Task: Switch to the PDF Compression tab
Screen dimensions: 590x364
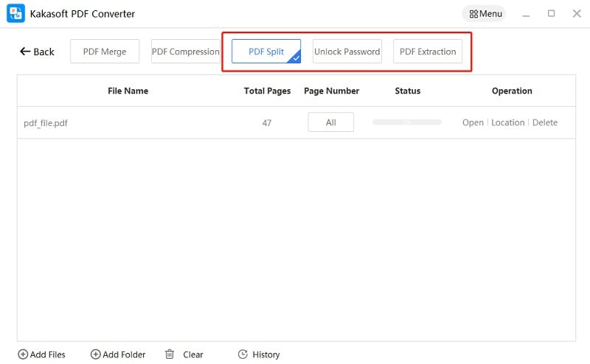Action: click(186, 52)
